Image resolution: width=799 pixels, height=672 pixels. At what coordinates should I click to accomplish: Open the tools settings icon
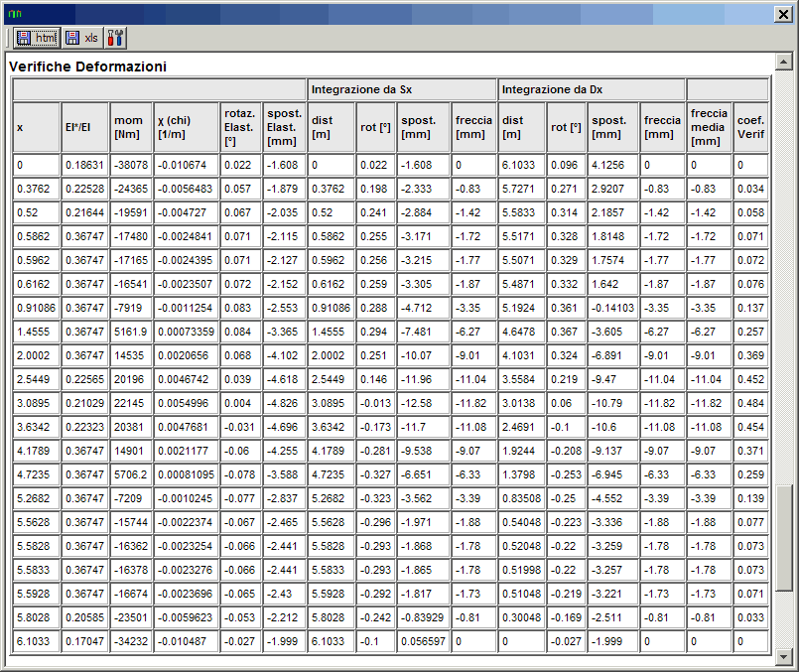coord(115,38)
